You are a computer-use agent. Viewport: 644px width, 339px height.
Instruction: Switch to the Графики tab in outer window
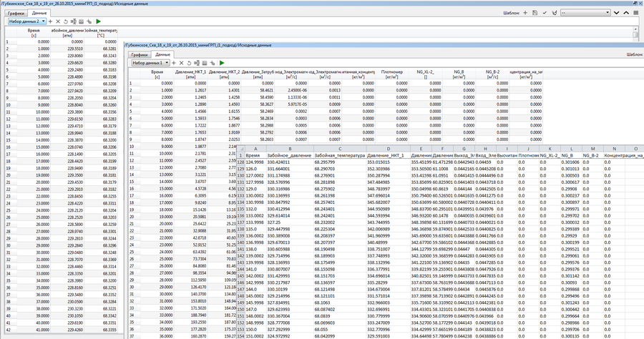coord(16,13)
